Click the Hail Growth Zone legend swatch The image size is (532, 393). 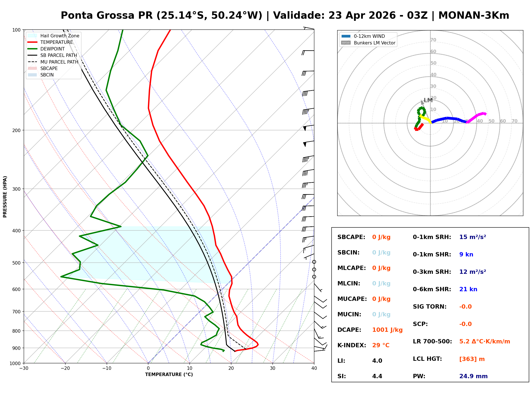[x=32, y=36]
